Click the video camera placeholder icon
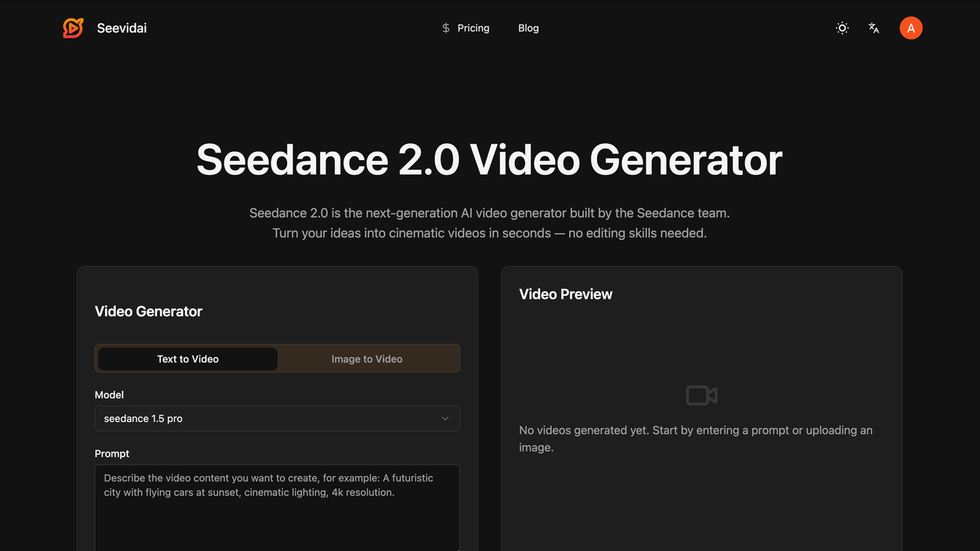This screenshot has height=551, width=980. tap(702, 395)
